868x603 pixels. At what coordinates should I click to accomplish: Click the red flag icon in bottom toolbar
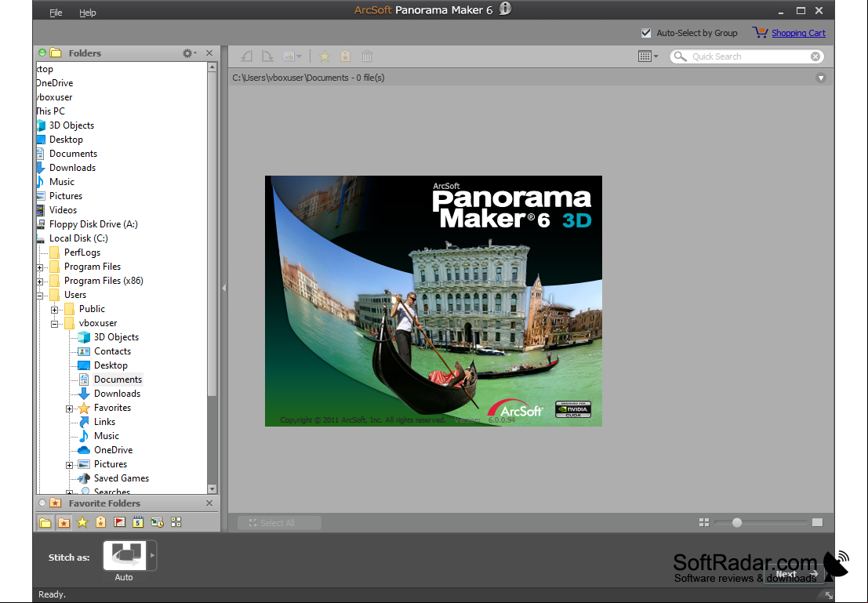(119, 522)
